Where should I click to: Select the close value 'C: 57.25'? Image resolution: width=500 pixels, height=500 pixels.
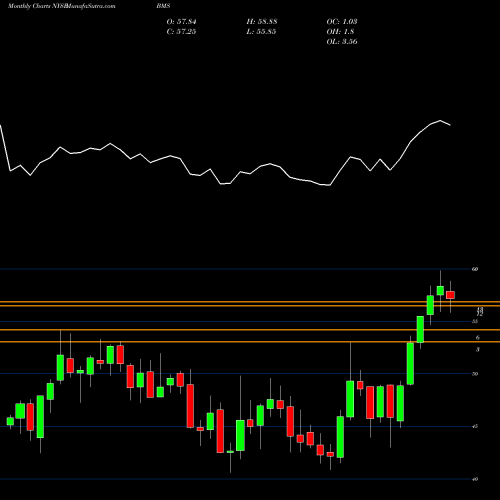(181, 32)
